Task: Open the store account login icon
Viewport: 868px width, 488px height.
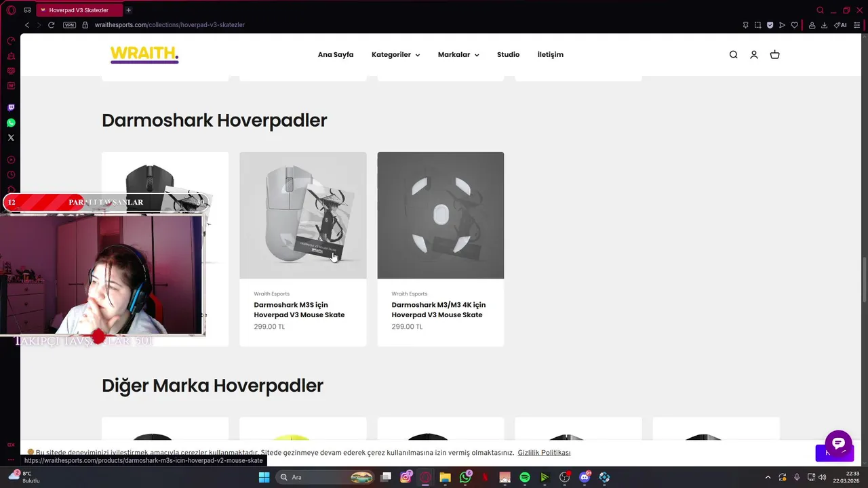Action: pyautogui.click(x=753, y=55)
